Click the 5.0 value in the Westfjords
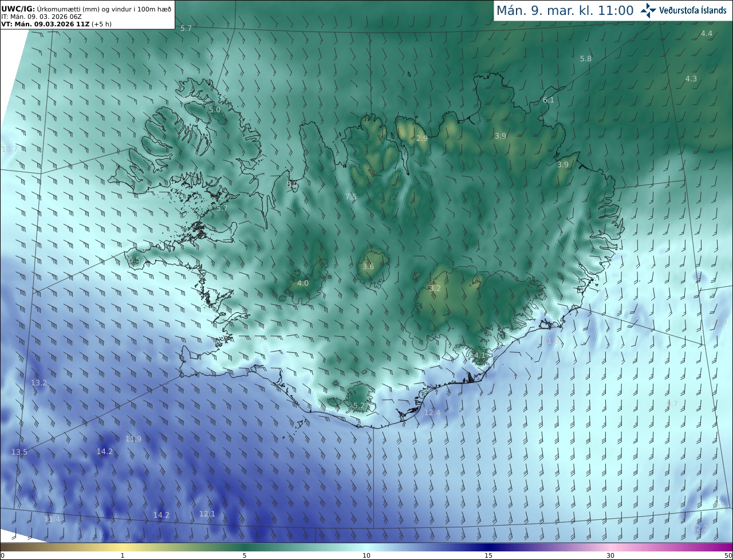 click(215, 109)
